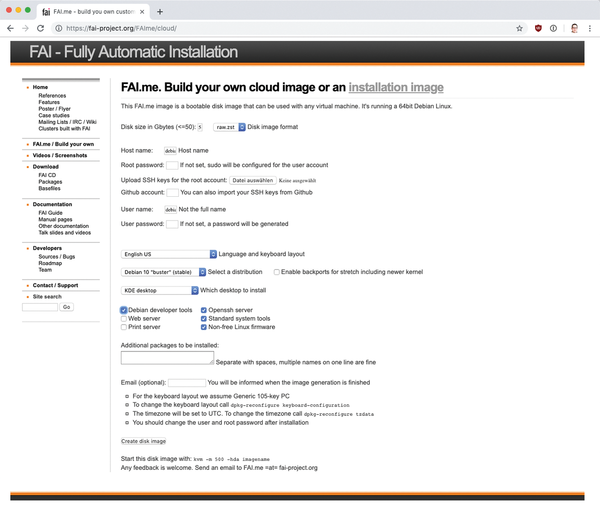Open Mailing Lists / IRC / Wiki link

tap(67, 122)
